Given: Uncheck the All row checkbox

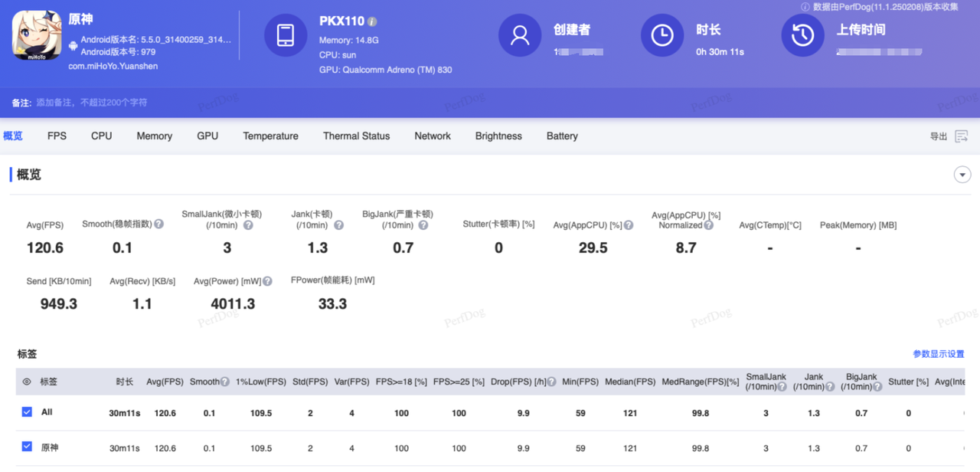Looking at the screenshot, I should tap(27, 412).
